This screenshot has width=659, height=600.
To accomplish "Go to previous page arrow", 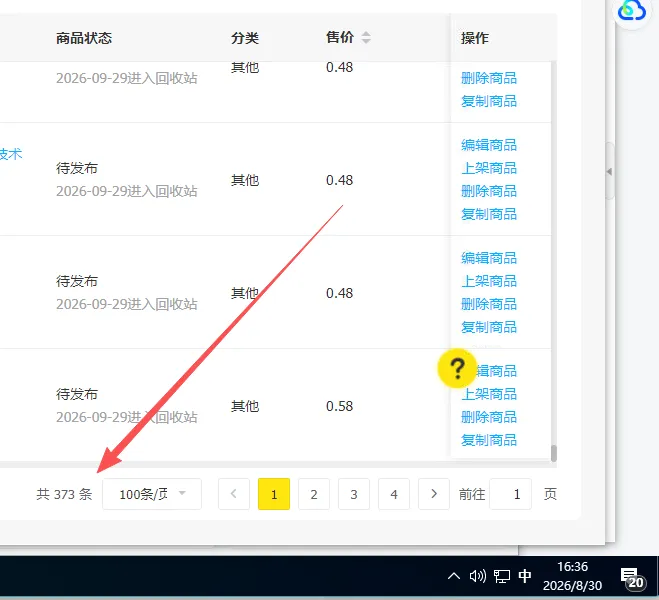I will [x=234, y=494].
